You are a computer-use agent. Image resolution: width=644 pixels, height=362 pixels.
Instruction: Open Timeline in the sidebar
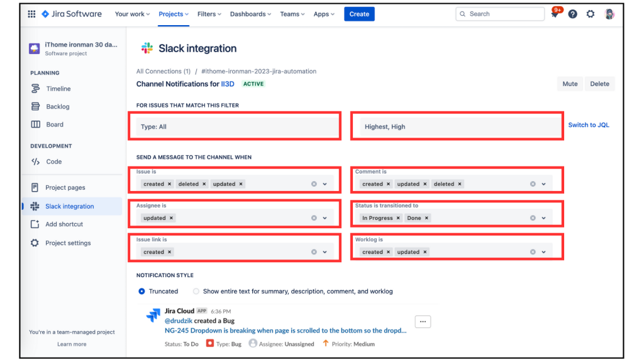tap(73, 89)
